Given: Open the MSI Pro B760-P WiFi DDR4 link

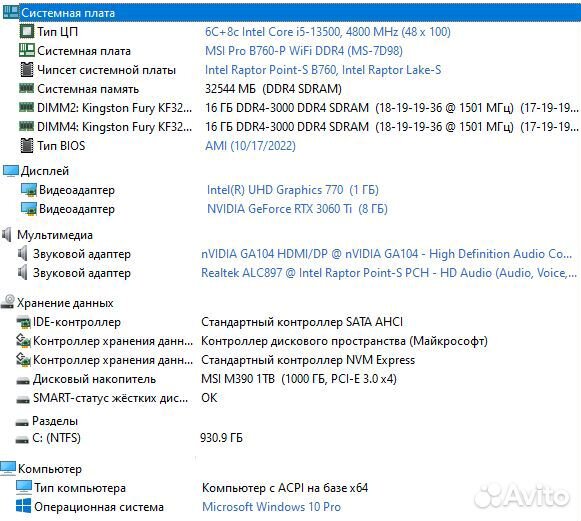Looking at the screenshot, I should [x=304, y=50].
